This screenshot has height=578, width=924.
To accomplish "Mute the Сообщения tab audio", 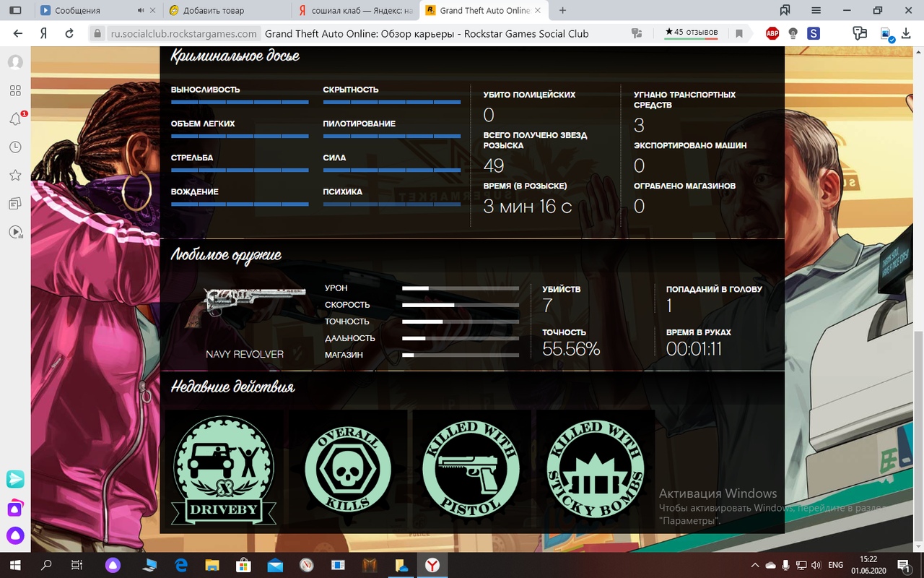I will click(x=140, y=11).
